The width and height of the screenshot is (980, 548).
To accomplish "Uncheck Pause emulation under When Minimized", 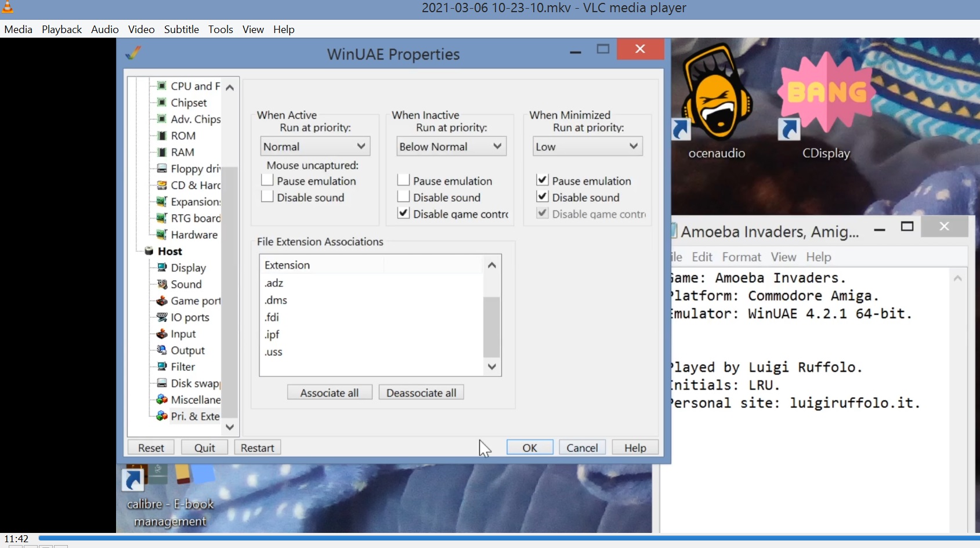I will click(543, 180).
